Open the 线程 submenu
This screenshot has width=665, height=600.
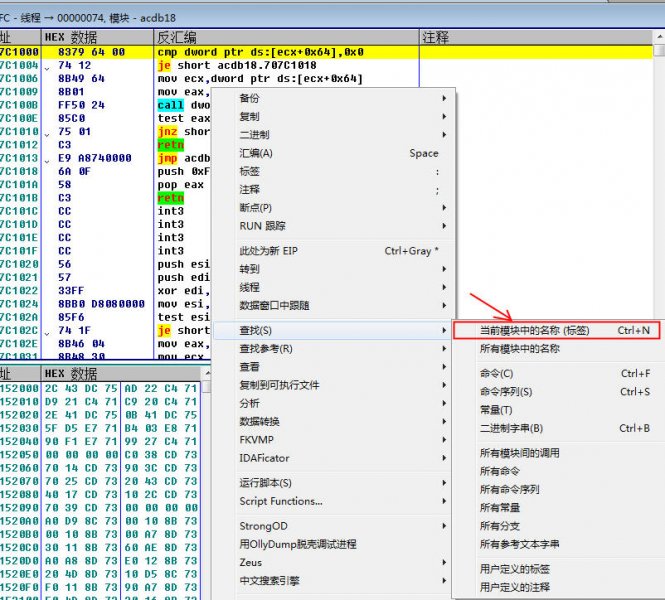coord(333,287)
